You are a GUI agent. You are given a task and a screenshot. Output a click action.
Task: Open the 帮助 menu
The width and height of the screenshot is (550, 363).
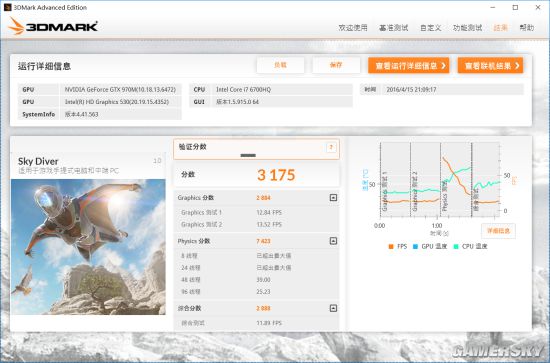(x=526, y=28)
